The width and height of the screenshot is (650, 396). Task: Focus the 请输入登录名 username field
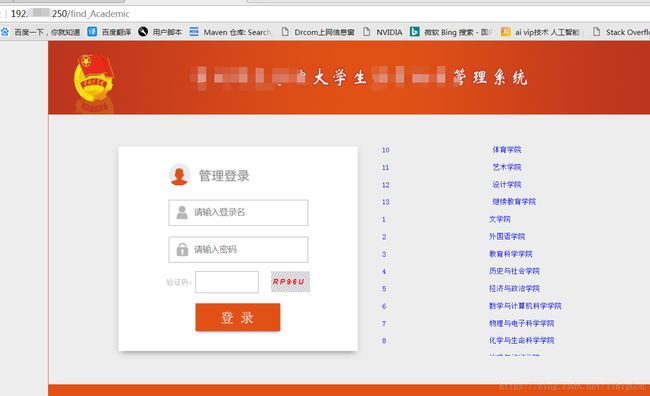(238, 213)
